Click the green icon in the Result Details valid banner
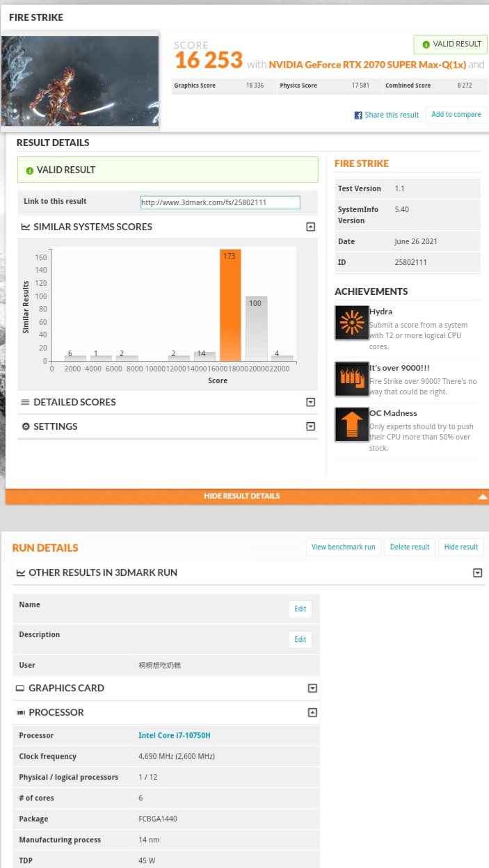The width and height of the screenshot is (489, 868). 29,170
